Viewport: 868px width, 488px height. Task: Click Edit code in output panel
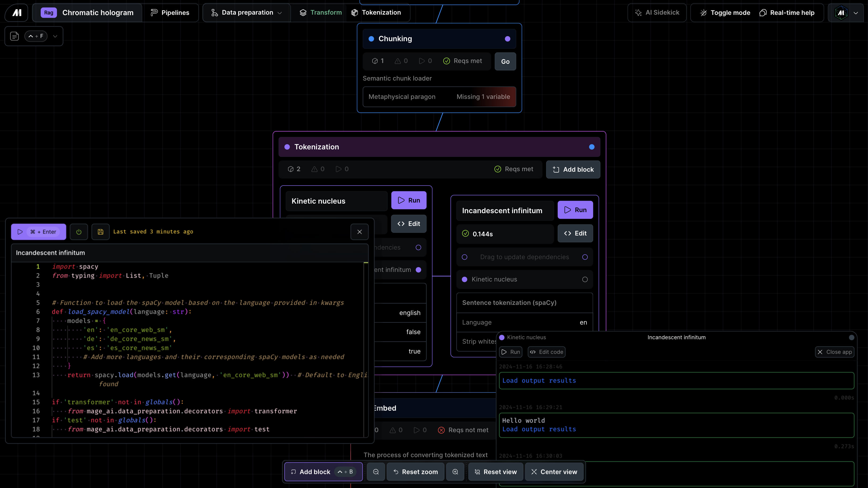coord(546,352)
